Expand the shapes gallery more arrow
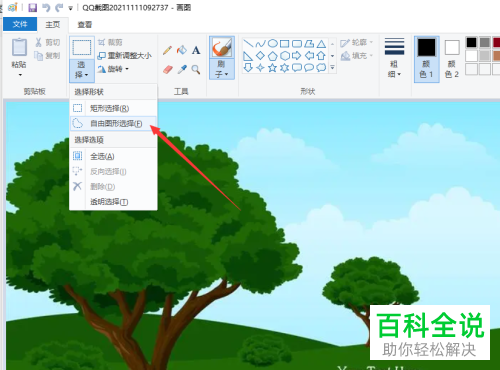 point(332,68)
